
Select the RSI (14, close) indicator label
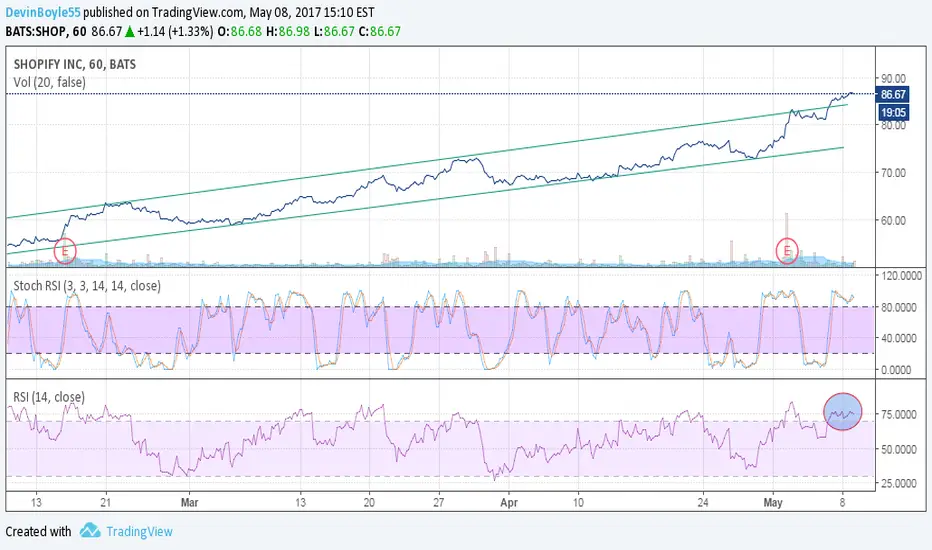click(49, 397)
